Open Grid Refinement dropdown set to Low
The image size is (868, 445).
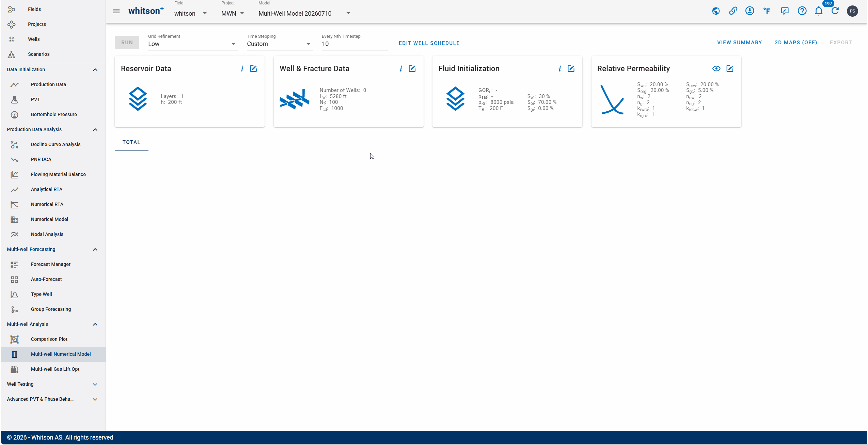(192, 44)
